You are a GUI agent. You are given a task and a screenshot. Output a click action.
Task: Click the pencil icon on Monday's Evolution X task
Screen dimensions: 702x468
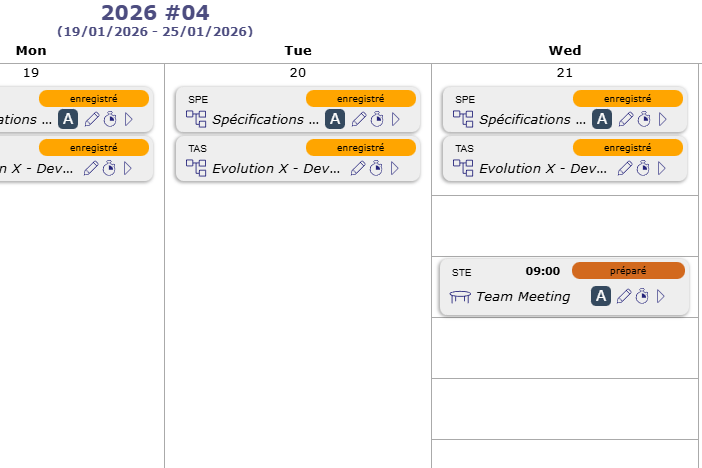click(92, 168)
